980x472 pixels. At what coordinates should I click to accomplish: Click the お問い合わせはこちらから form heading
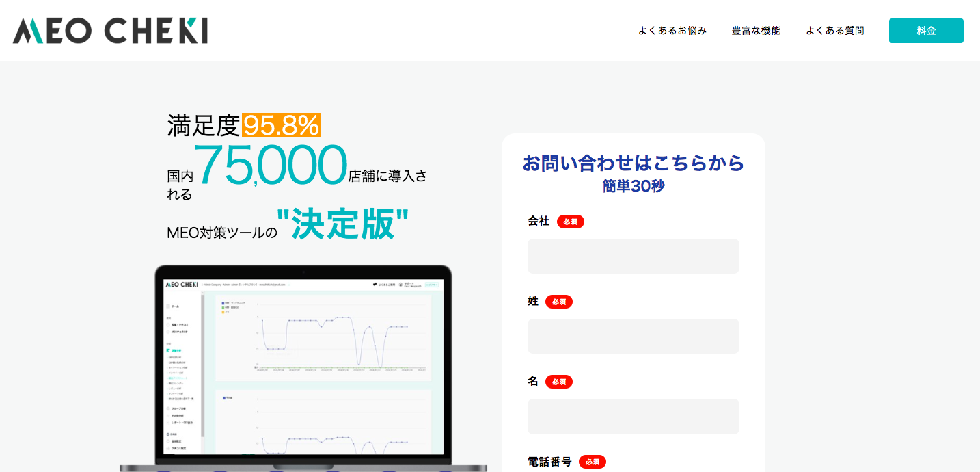click(634, 163)
